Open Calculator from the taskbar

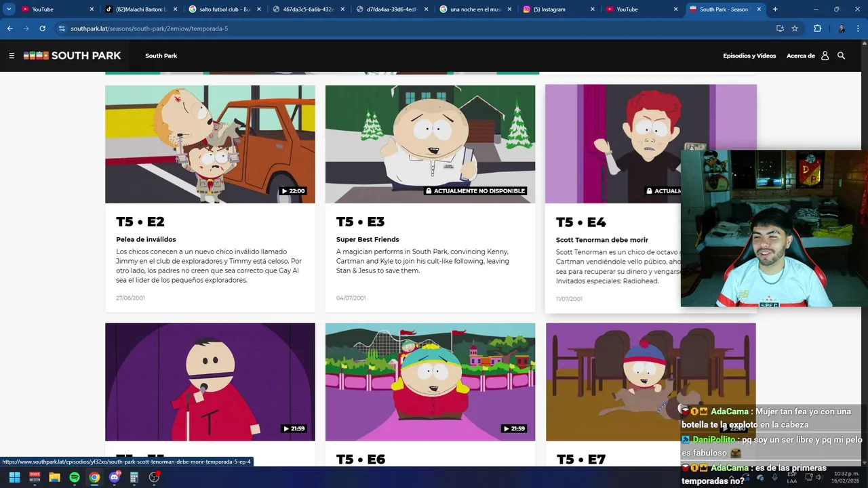pos(134,477)
